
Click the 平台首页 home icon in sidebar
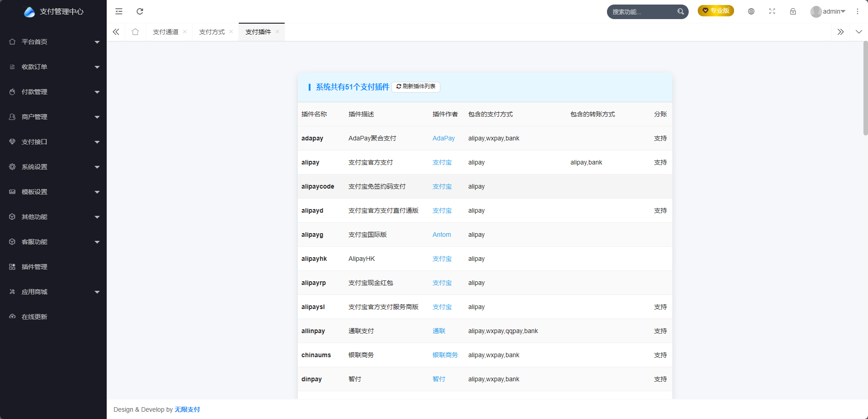pos(12,42)
